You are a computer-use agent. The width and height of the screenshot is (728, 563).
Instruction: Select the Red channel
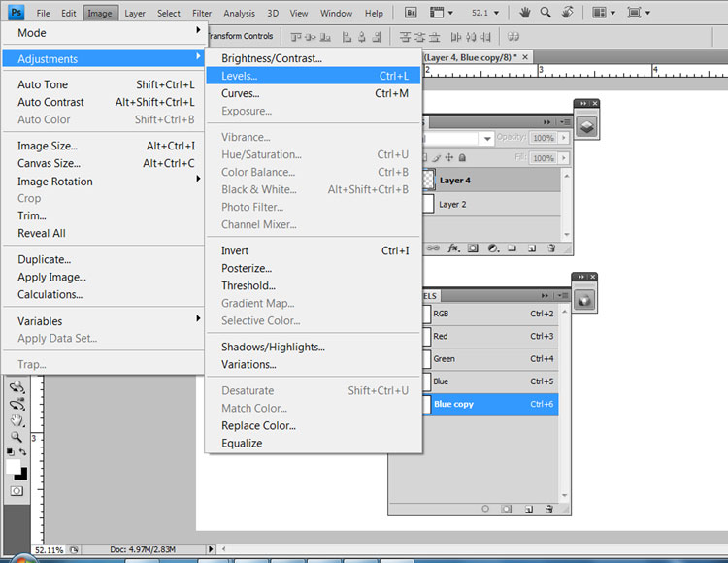point(491,337)
